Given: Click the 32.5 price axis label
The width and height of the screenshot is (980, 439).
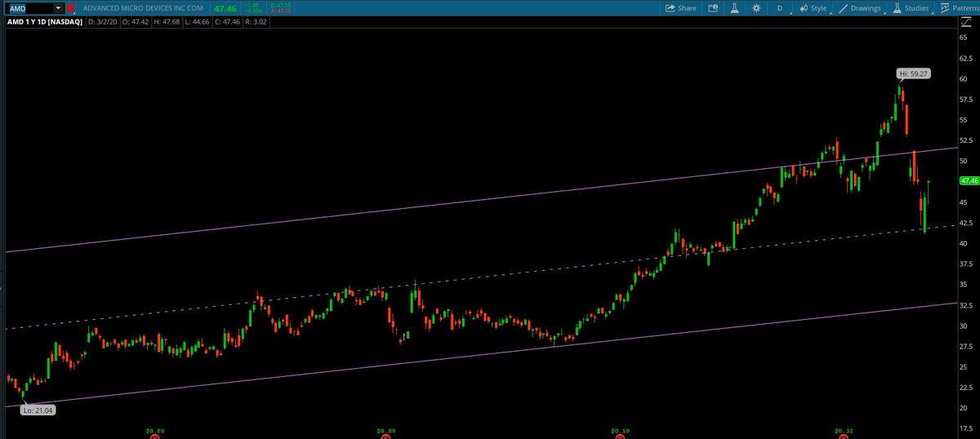Looking at the screenshot, I should point(968,305).
